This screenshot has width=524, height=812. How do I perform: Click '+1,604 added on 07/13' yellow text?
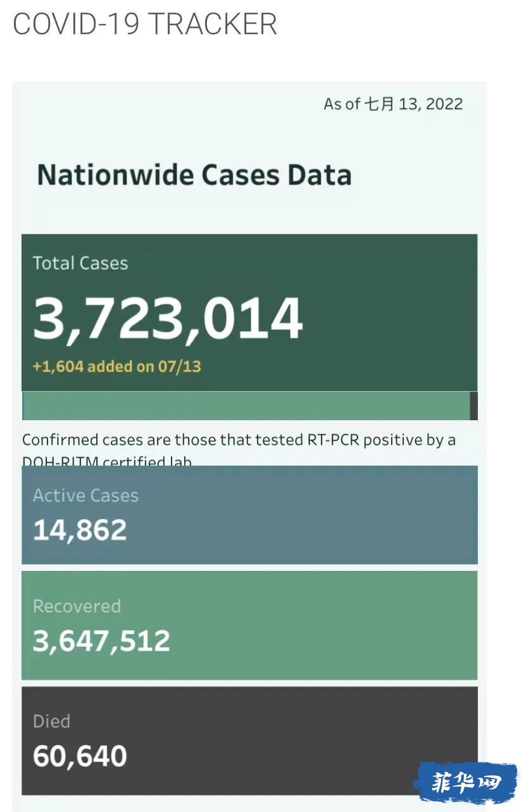pos(117,366)
